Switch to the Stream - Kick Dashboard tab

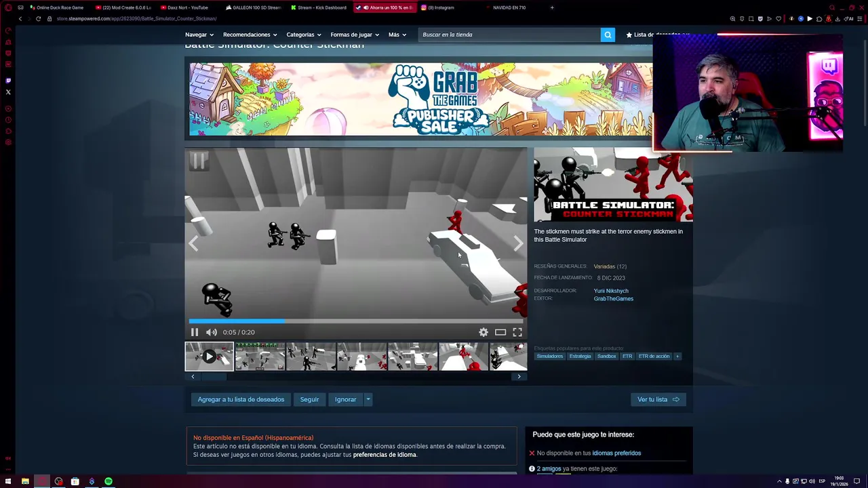pos(318,7)
